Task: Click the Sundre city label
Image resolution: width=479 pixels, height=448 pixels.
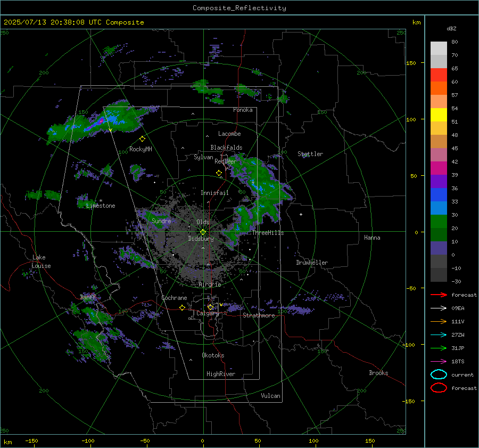Action: tap(161, 221)
